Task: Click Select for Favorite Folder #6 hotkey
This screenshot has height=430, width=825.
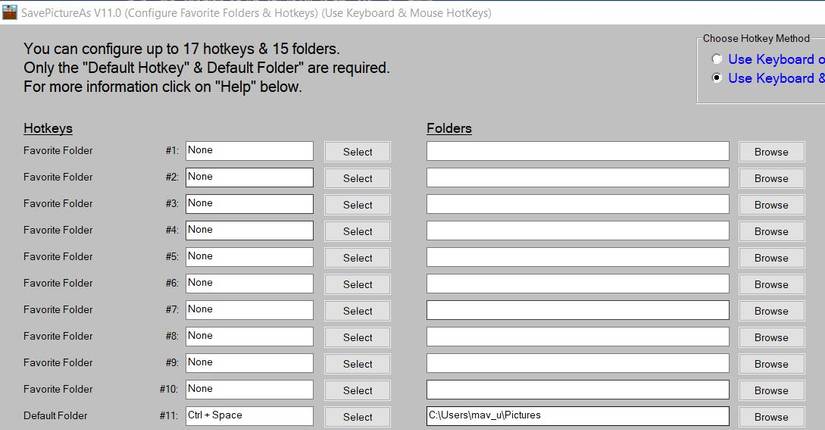Action: [357, 284]
